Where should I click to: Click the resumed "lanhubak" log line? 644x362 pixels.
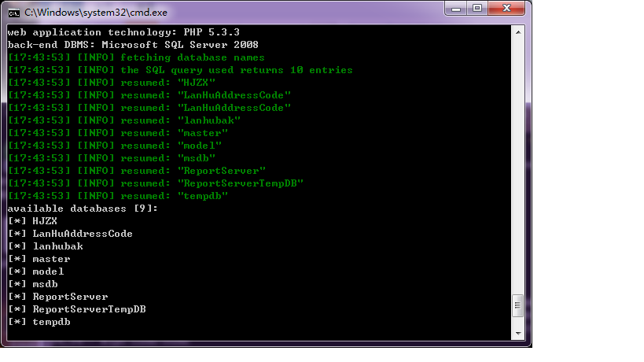(x=124, y=120)
